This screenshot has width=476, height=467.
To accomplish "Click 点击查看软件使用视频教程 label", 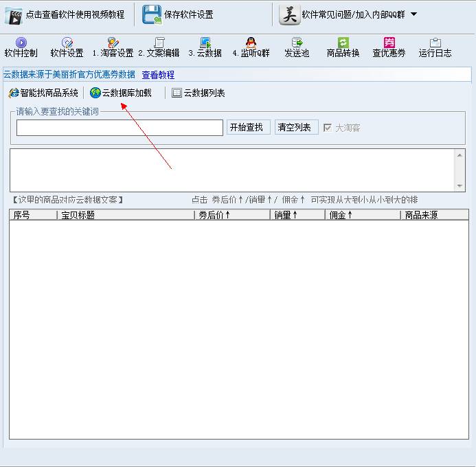I will tap(76, 14).
